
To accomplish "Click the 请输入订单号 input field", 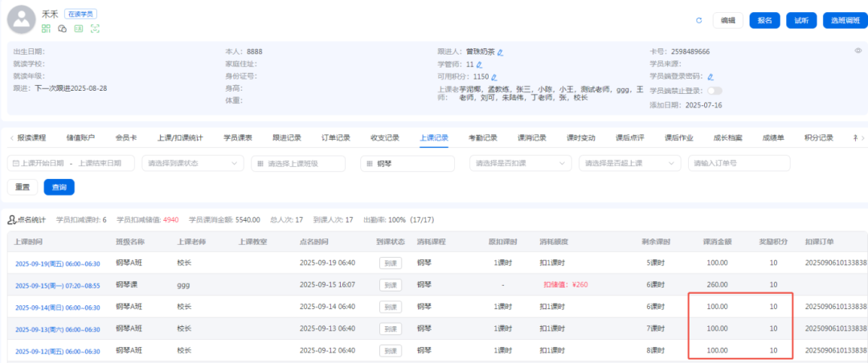I will pos(739,163).
